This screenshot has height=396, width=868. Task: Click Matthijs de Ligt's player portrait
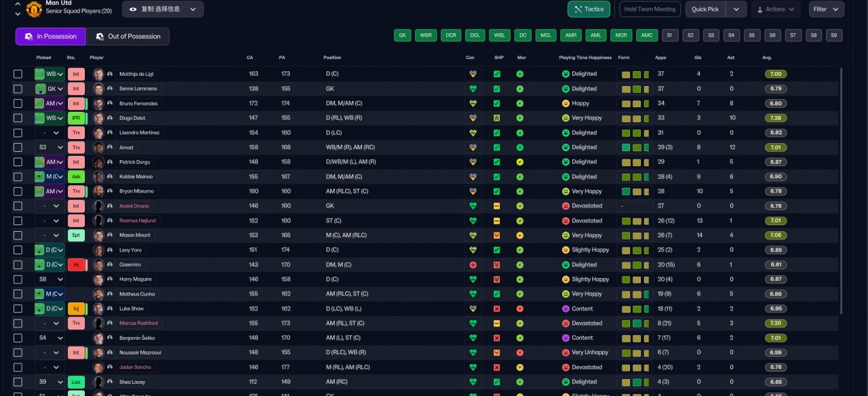98,74
